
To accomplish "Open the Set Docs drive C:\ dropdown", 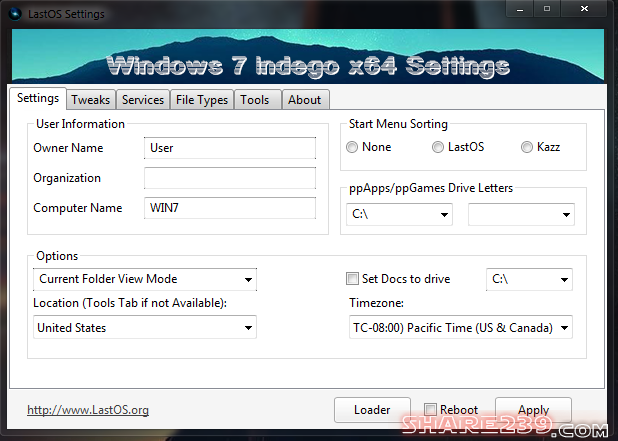I will (529, 279).
